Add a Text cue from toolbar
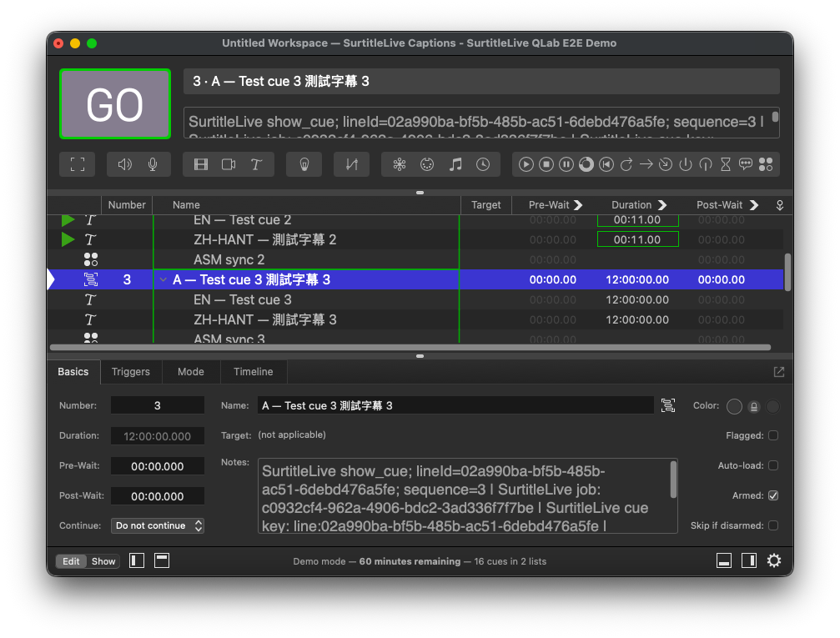 coord(257,164)
